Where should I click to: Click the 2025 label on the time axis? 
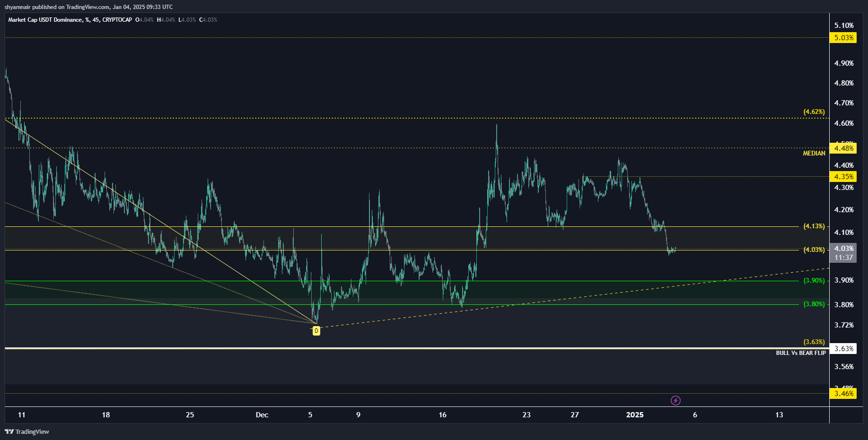pyautogui.click(x=635, y=415)
